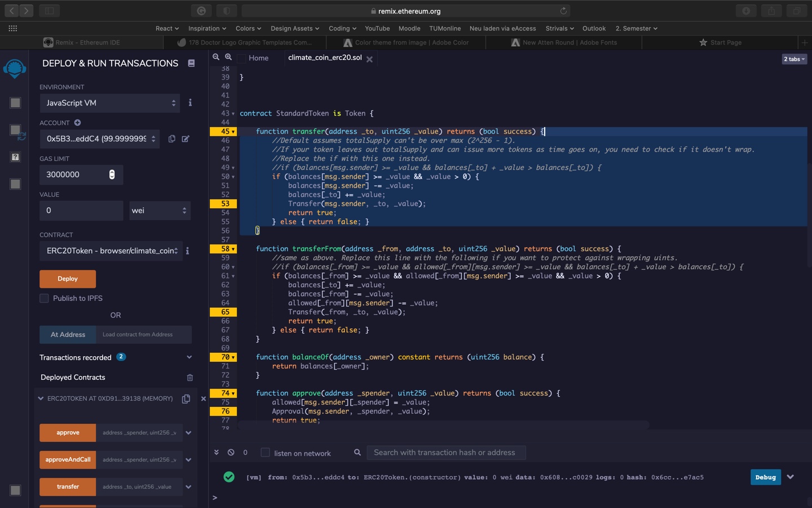Add a new account with plus icon
The height and width of the screenshot is (508, 812).
pyautogui.click(x=77, y=122)
